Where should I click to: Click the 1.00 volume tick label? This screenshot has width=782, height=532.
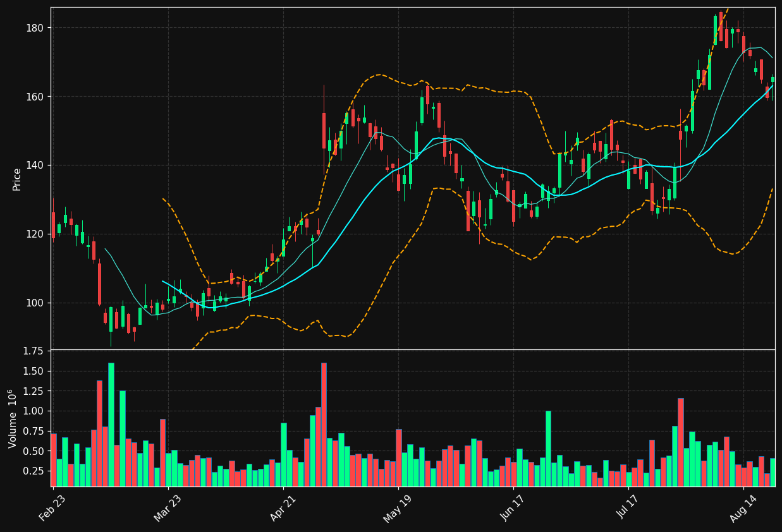33,411
